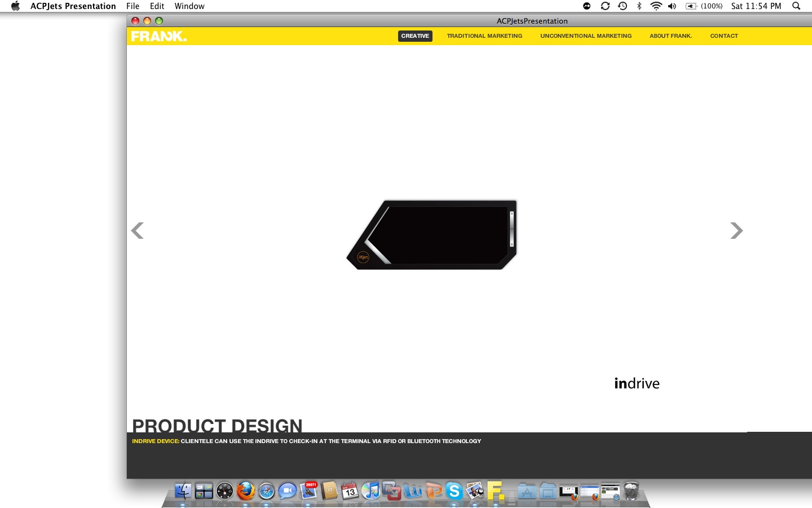Viewport: 812px width, 508px height.
Task: Open Skype from the dock
Action: click(x=454, y=491)
